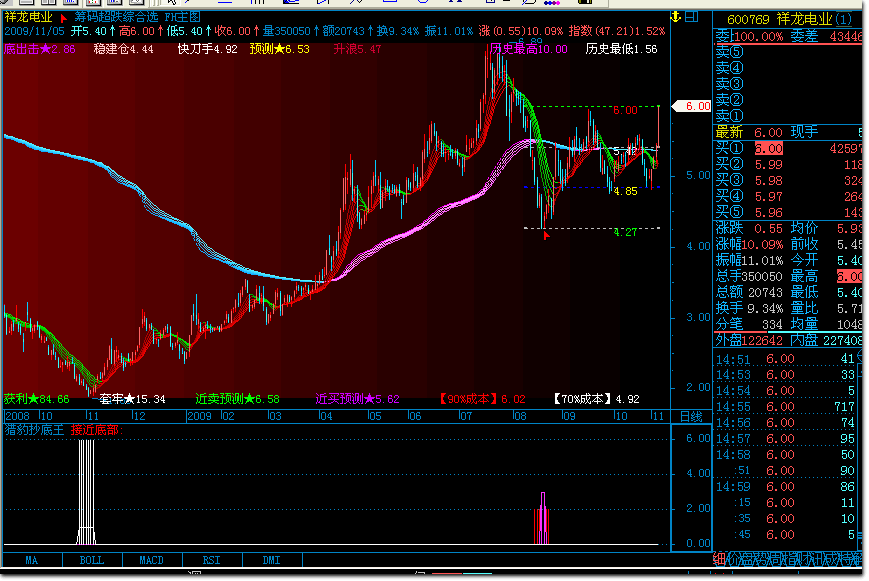Click the 猎豹抄底王 sub-indicator label
869x581 pixels.
coord(35,430)
